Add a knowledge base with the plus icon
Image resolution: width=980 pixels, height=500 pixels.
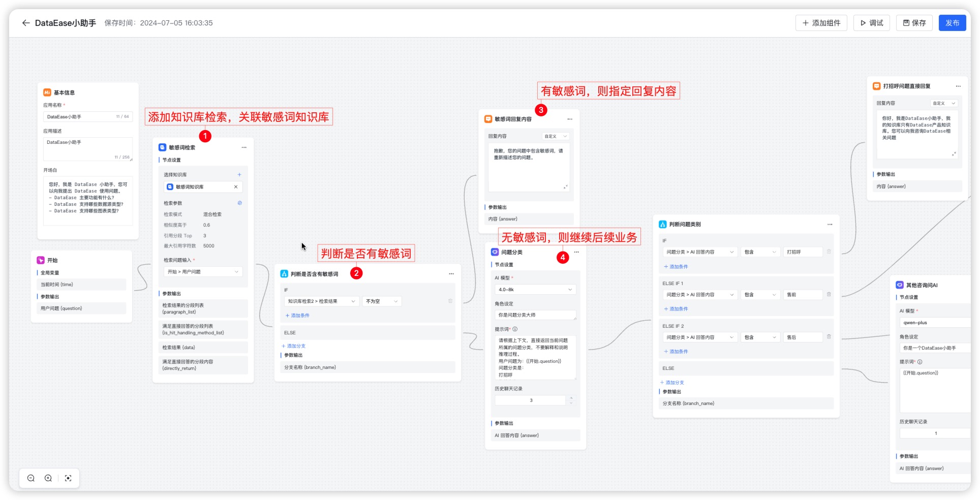[x=239, y=175]
